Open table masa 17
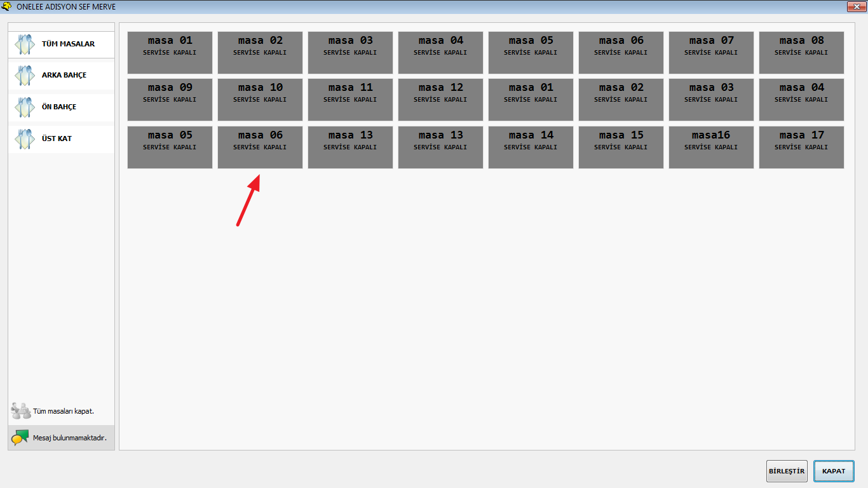 801,147
